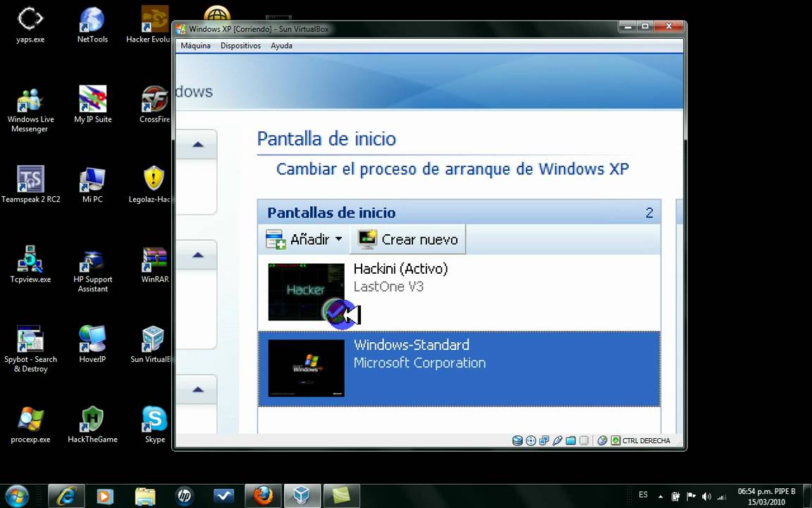
Task: Click the network signal tray icon
Action: [722, 497]
